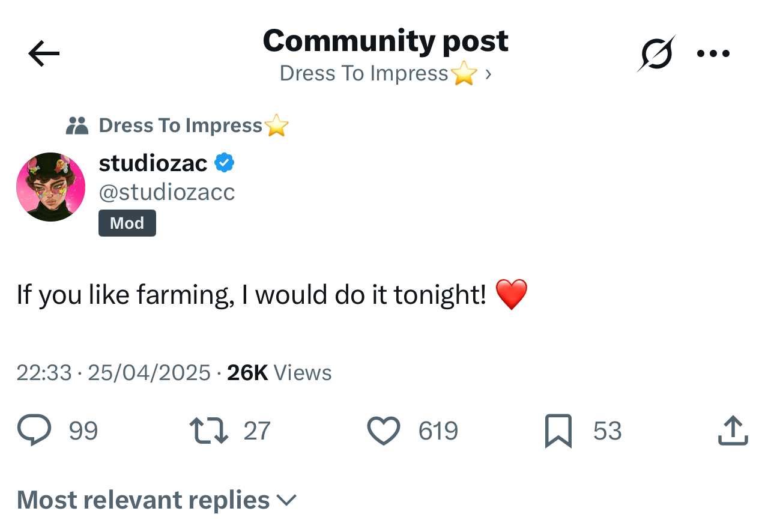771x532 pixels.
Task: Click studiozac's profile picture
Action: (x=51, y=187)
